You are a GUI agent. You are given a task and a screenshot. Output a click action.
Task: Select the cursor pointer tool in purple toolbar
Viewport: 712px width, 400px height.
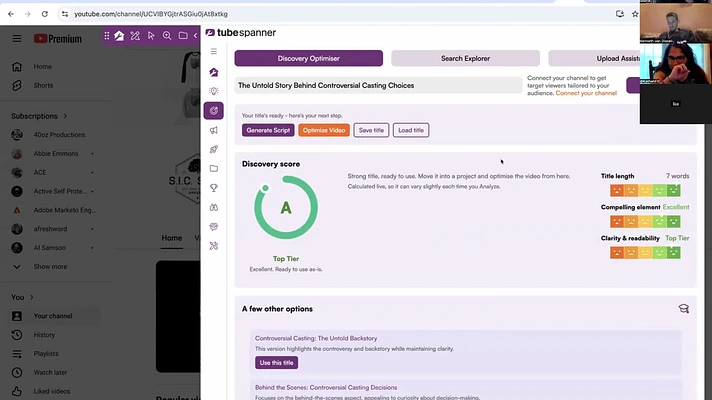point(151,36)
